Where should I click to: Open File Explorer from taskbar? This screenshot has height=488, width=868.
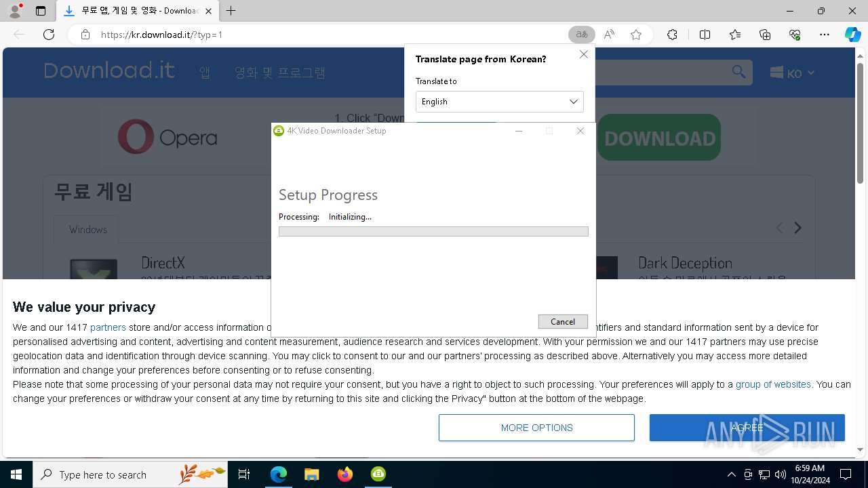pos(311,474)
